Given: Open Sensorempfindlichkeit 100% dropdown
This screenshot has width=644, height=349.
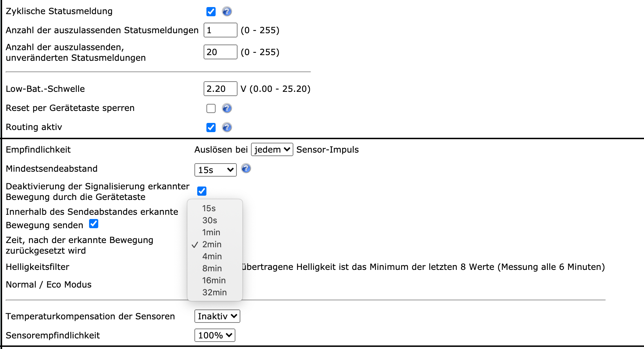Looking at the screenshot, I should (x=215, y=335).
